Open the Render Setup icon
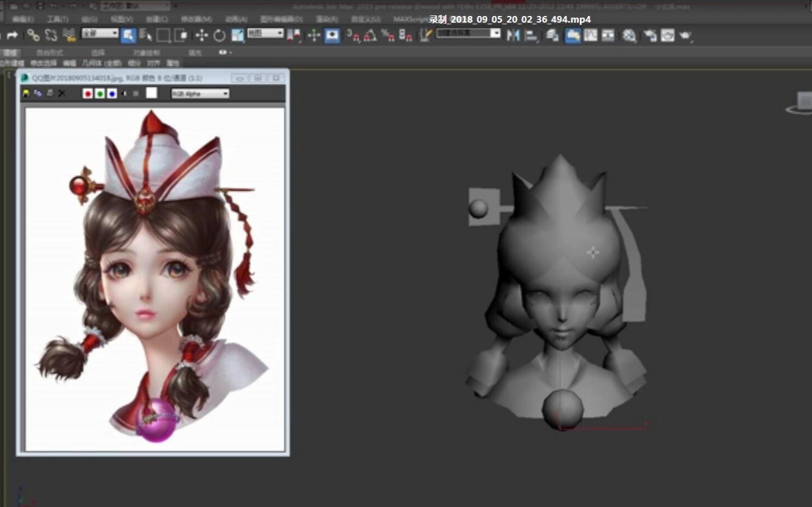Image resolution: width=812 pixels, height=507 pixels. coord(650,36)
